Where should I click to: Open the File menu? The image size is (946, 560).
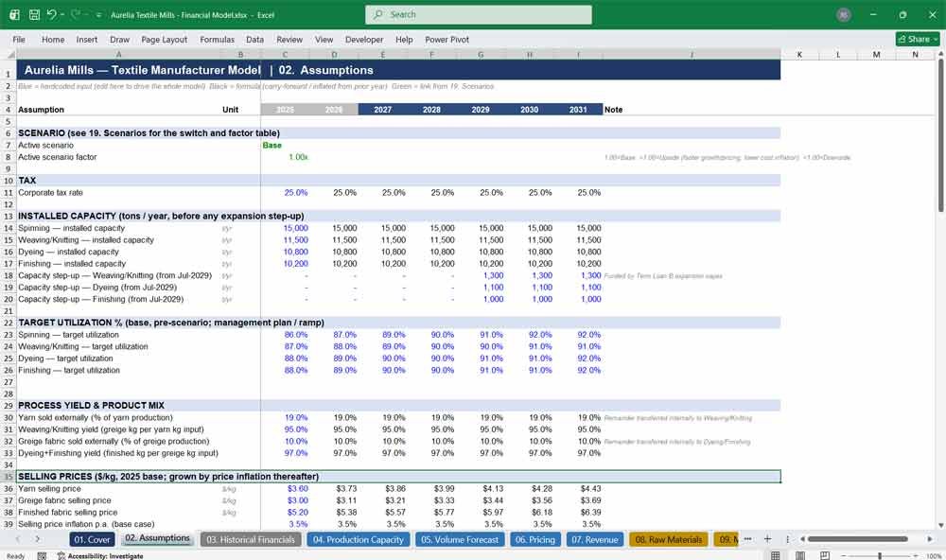[x=19, y=39]
